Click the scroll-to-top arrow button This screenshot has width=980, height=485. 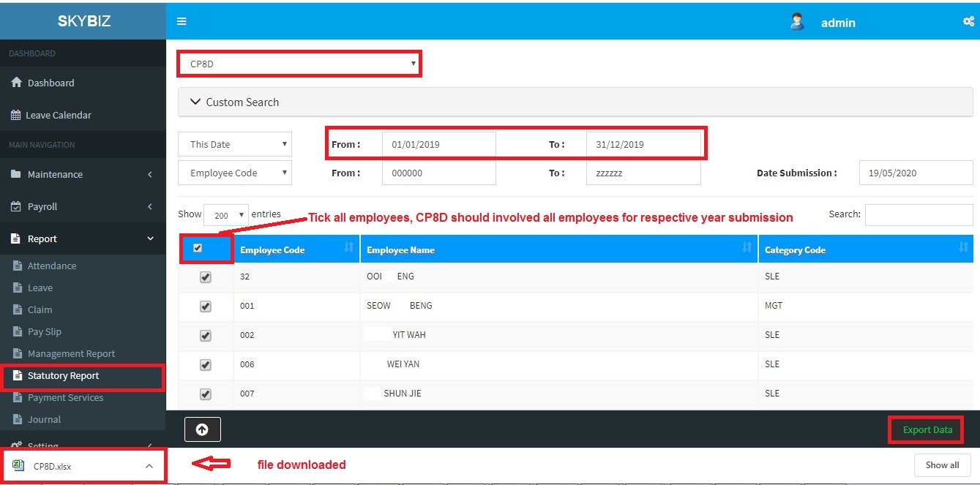202,430
